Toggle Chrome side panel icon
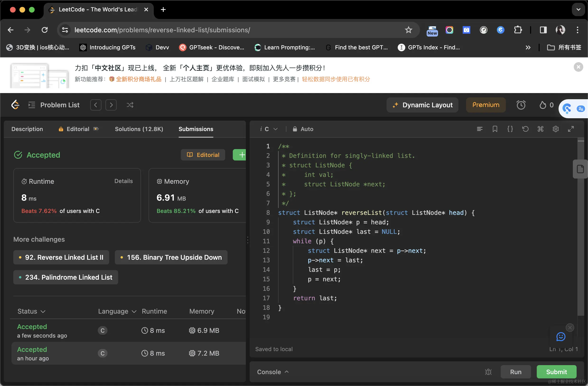The width and height of the screenshot is (588, 386). pos(543,30)
